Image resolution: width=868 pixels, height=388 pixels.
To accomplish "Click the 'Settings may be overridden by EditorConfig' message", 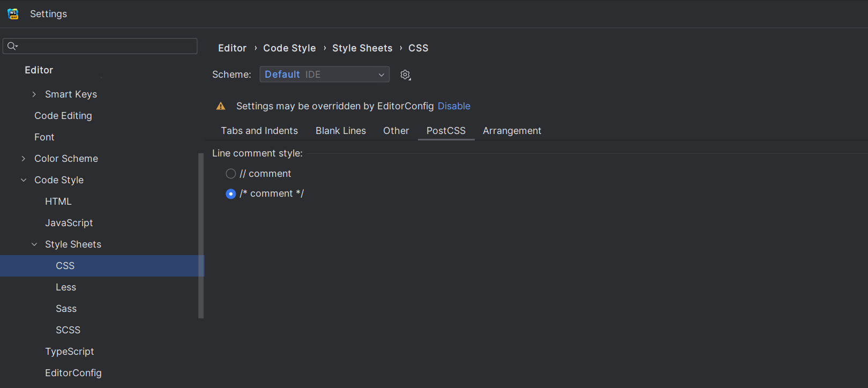I will (335, 106).
